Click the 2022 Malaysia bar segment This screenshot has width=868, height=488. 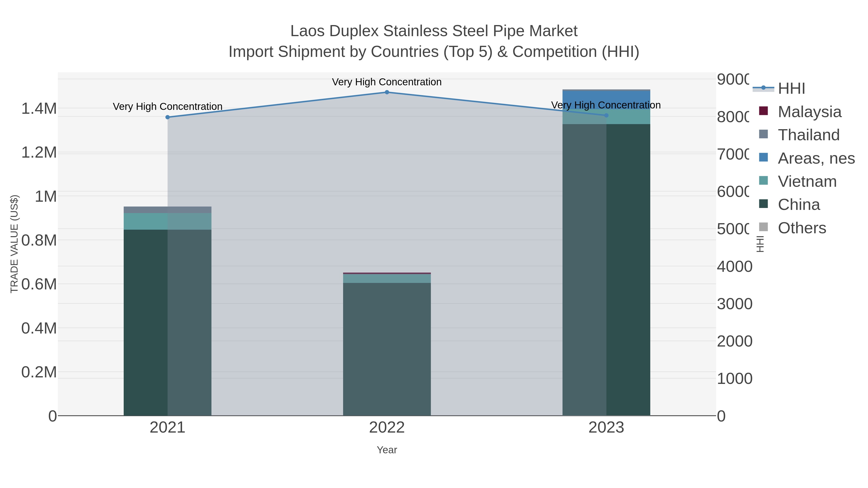[387, 274]
